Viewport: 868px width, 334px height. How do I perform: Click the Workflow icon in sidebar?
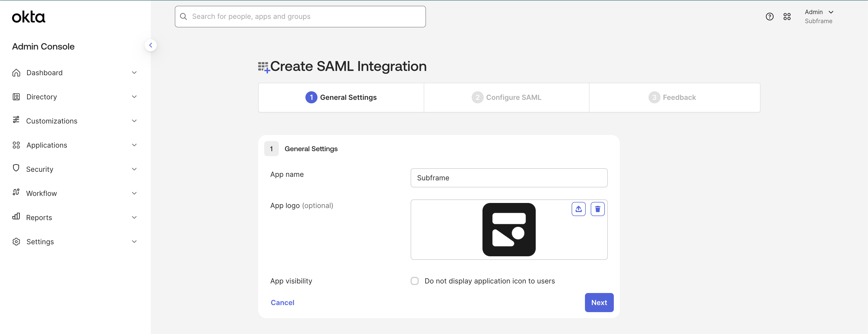[x=16, y=192]
